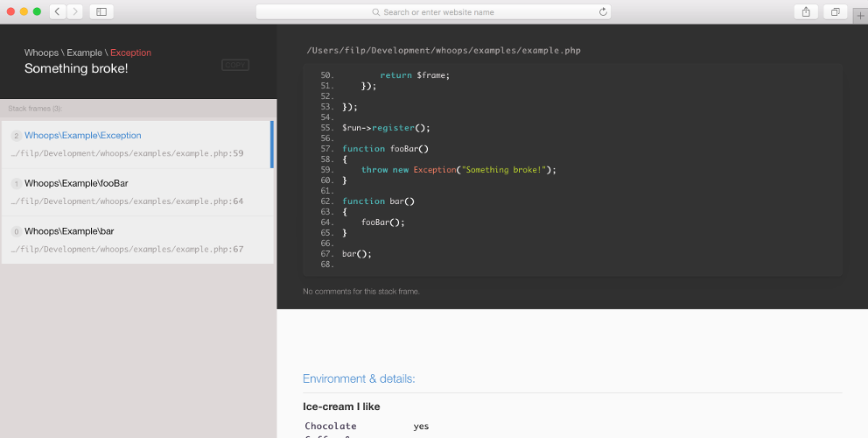Click the "Something broke!" exception message

(x=76, y=68)
